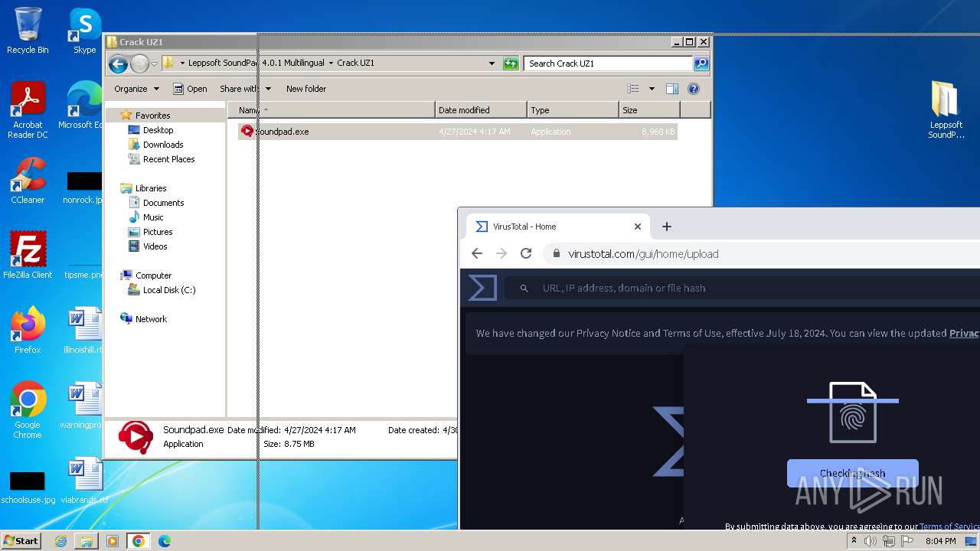980x551 pixels.
Task: Click the taskbar clock 8:04 PM
Action: [940, 541]
